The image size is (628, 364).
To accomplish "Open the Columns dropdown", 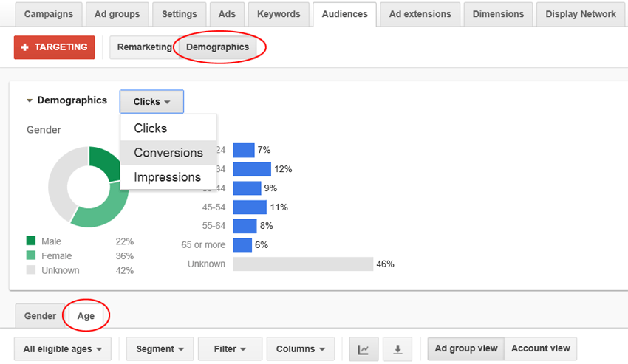I will coord(301,349).
